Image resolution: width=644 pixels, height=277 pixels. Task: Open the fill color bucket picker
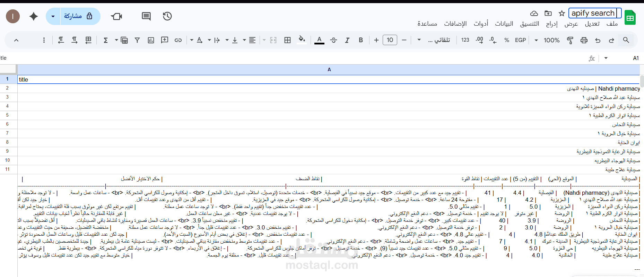tap(302, 40)
